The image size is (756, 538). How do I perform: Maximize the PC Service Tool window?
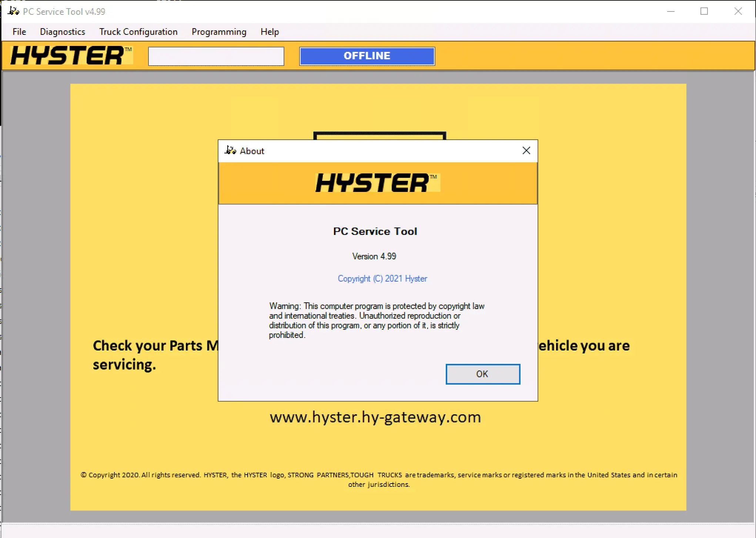tap(704, 11)
